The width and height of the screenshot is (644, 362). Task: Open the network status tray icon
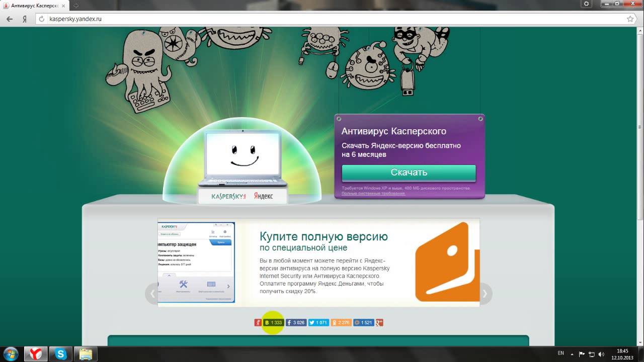click(592, 354)
